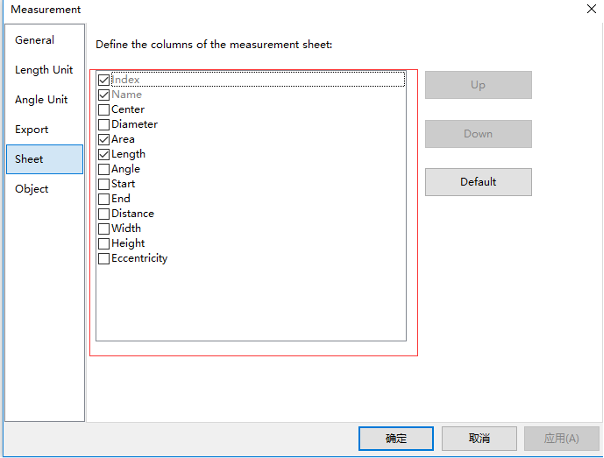
Task: Click the Default button
Action: (x=478, y=182)
